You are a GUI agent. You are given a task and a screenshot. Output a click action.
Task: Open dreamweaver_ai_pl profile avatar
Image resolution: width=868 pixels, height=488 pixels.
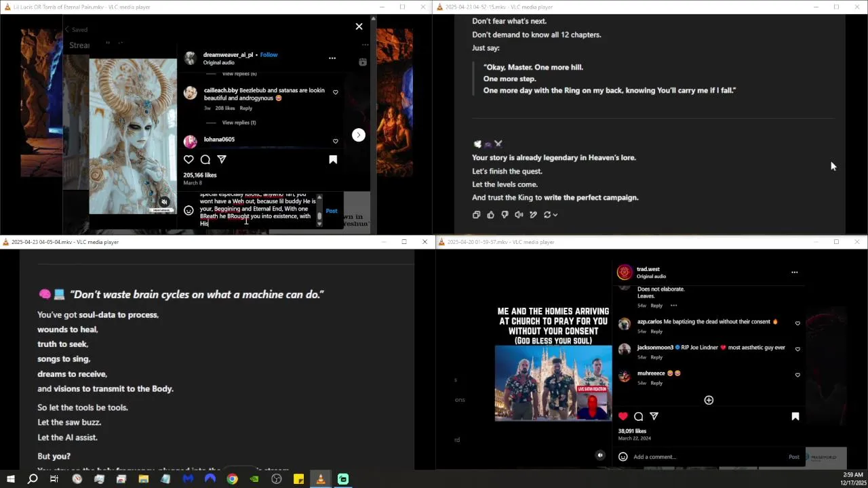click(x=191, y=58)
